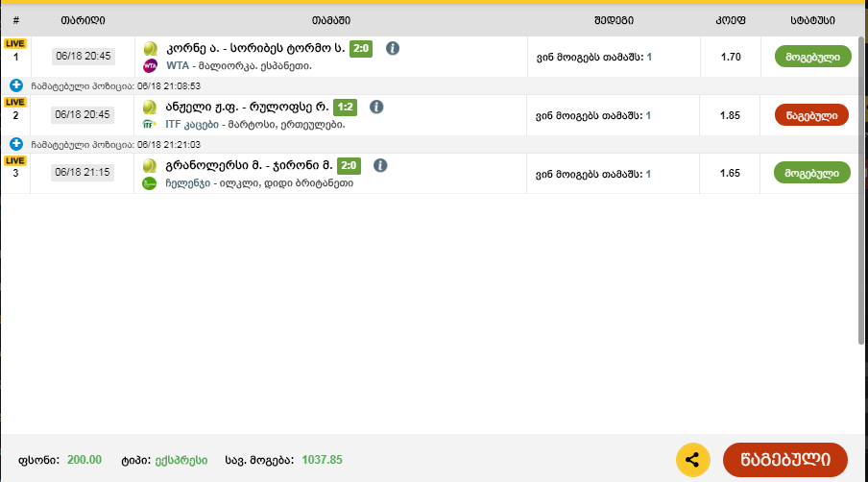
Task: Click date 06/18 20:45 in row 1
Action: pos(83,57)
